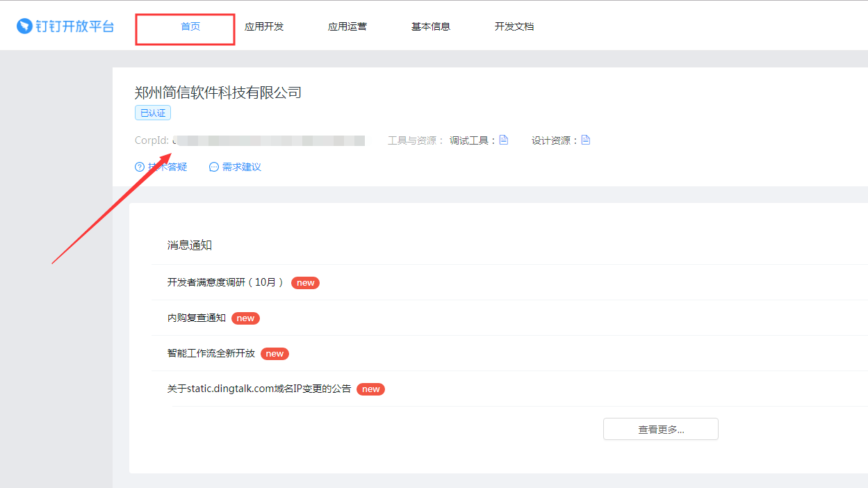Click the 需求建议 link
The width and height of the screenshot is (868, 488).
click(242, 167)
